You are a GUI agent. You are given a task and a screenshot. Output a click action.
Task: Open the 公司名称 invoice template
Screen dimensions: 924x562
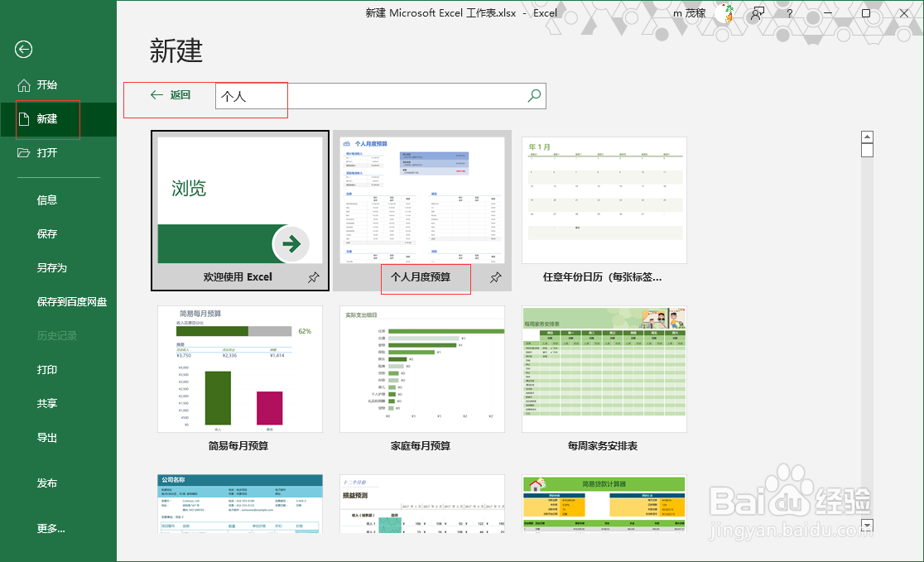tap(240, 504)
